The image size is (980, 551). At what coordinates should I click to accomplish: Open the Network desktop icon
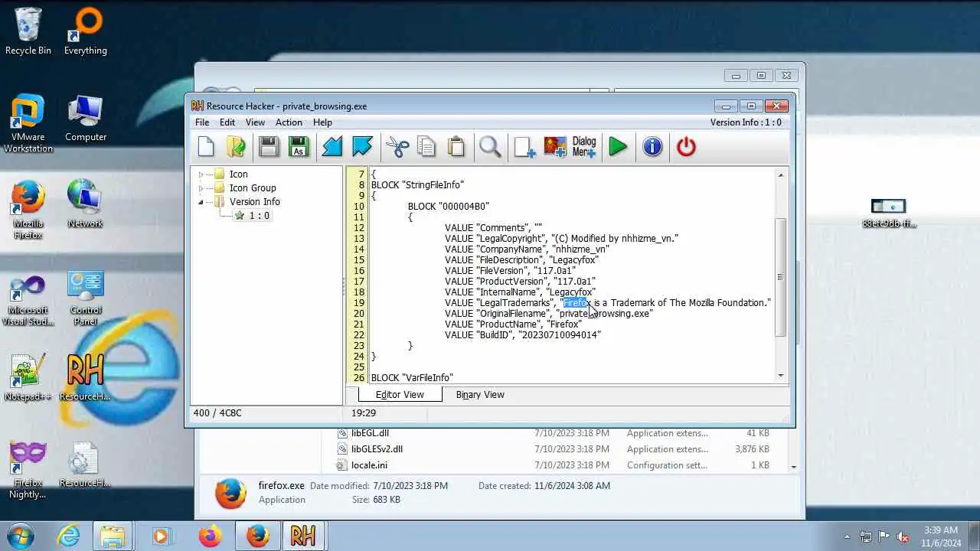[x=85, y=204]
